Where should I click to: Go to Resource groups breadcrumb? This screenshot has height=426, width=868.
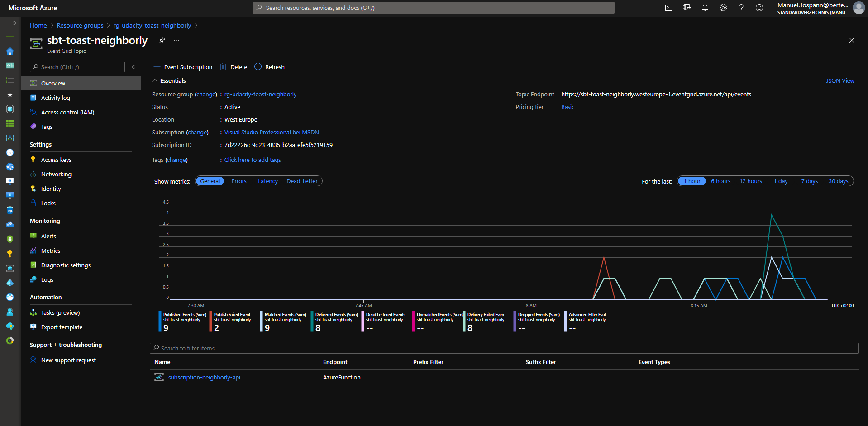coord(80,26)
